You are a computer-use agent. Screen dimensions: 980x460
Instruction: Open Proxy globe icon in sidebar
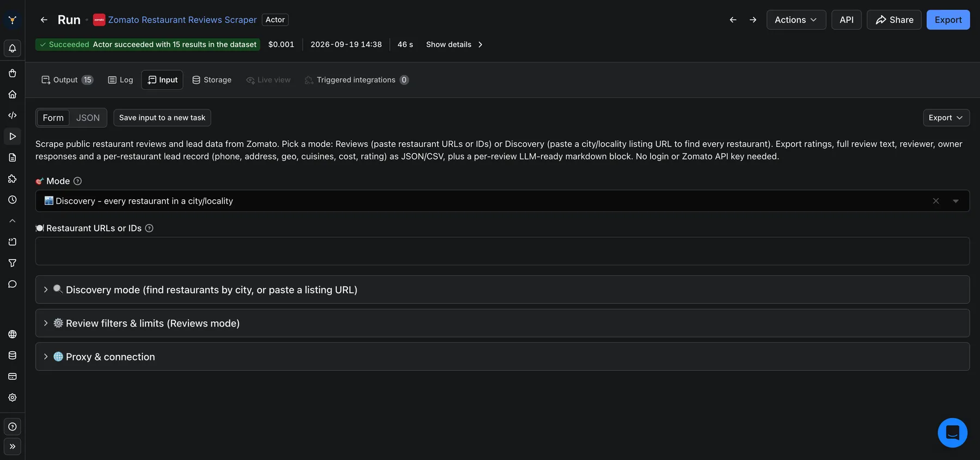coord(12,334)
